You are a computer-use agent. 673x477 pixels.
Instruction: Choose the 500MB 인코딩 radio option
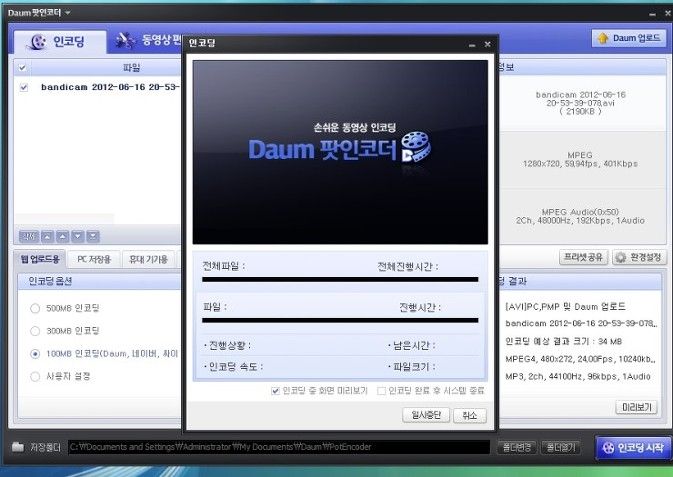[x=35, y=308]
